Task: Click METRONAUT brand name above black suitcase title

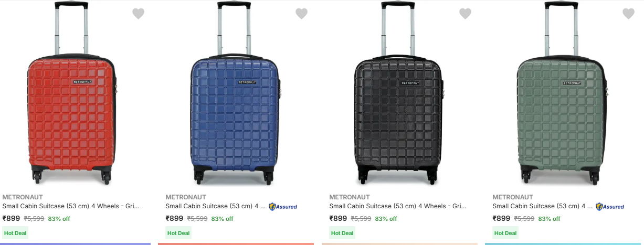Action: point(349,197)
